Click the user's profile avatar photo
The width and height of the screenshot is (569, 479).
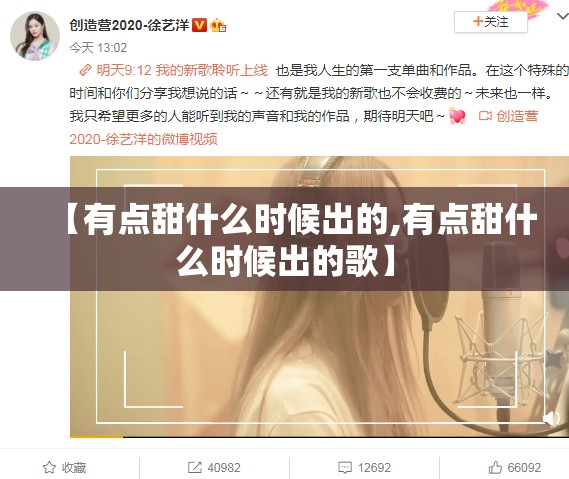[x=35, y=36]
